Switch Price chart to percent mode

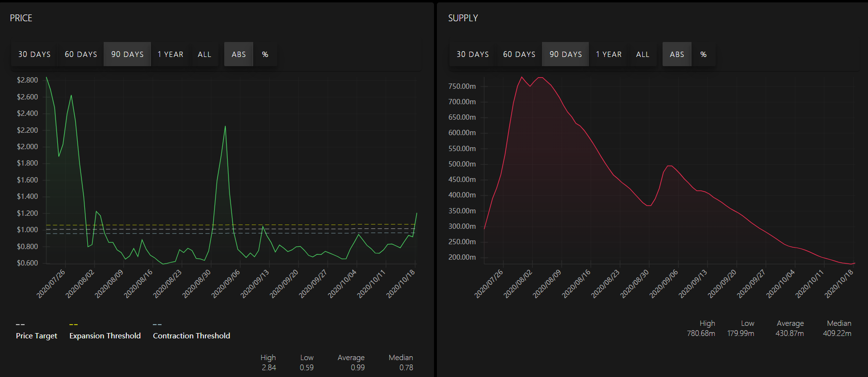265,55
